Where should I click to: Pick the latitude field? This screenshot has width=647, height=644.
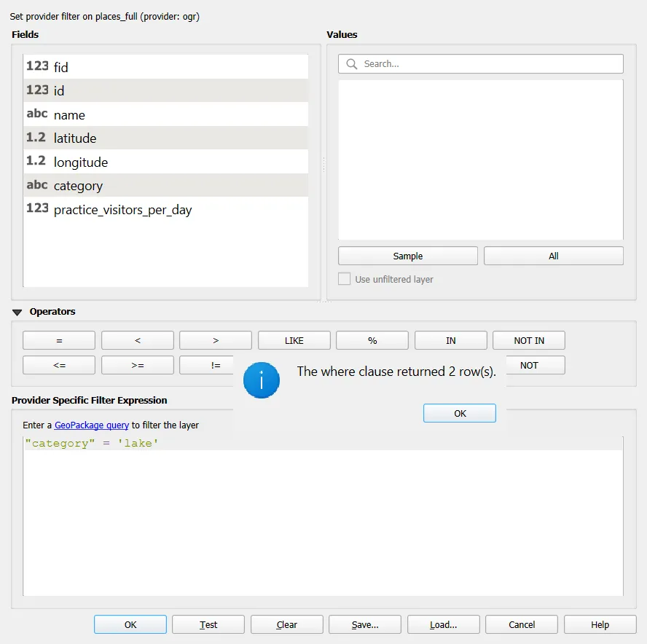tap(165, 138)
